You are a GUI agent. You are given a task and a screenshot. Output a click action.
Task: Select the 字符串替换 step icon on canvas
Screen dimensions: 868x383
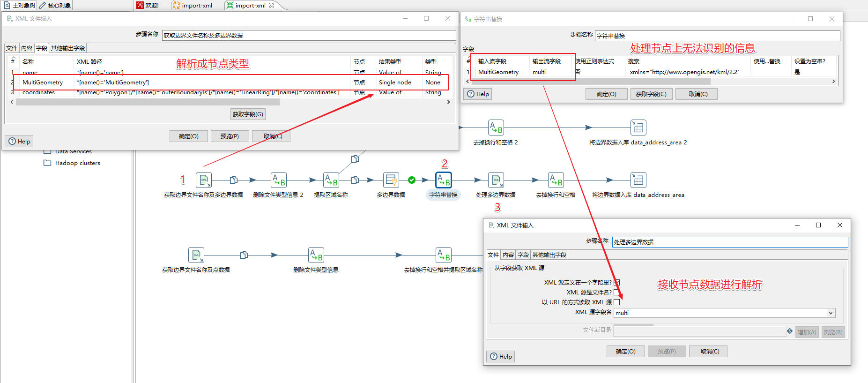(444, 180)
